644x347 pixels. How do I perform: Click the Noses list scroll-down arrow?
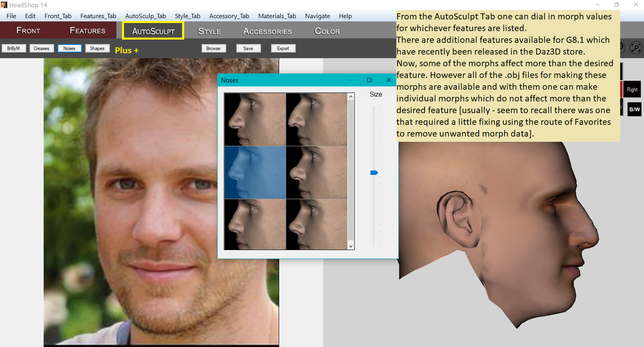351,246
